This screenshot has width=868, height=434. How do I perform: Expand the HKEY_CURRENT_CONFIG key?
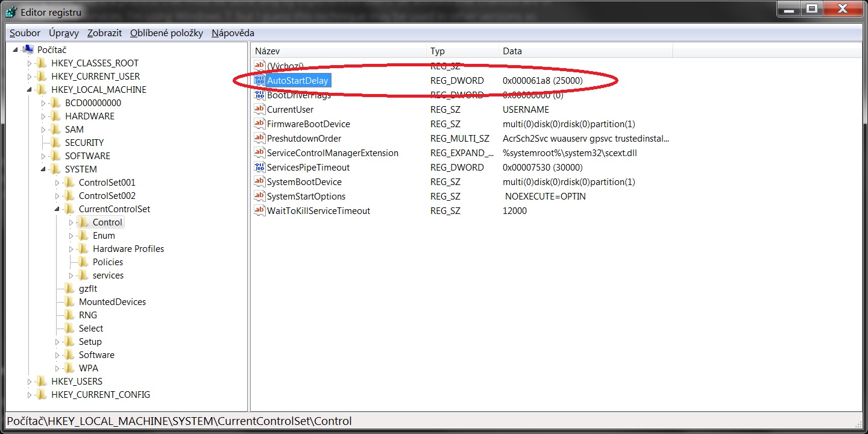30,395
